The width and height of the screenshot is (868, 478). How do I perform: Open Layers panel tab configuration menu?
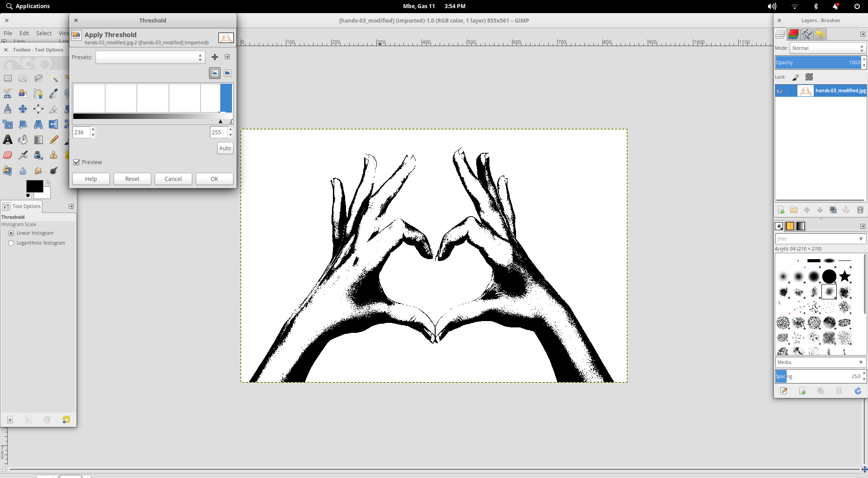point(863,34)
